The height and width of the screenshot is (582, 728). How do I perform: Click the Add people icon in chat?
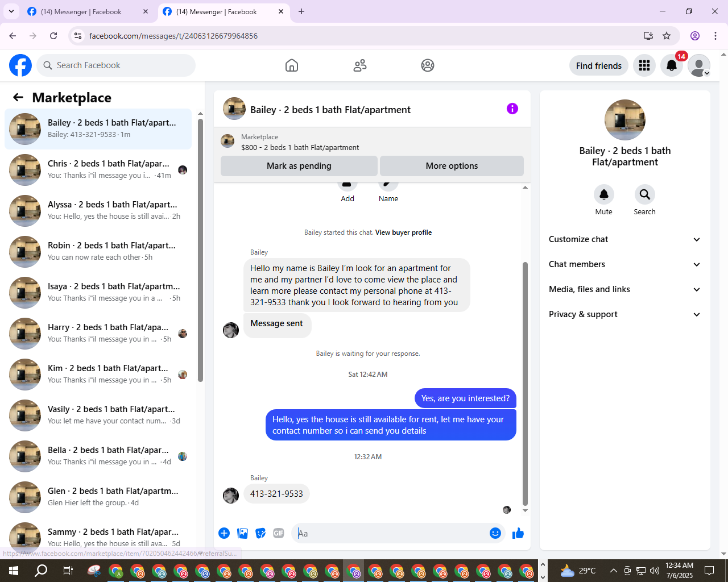click(348, 185)
